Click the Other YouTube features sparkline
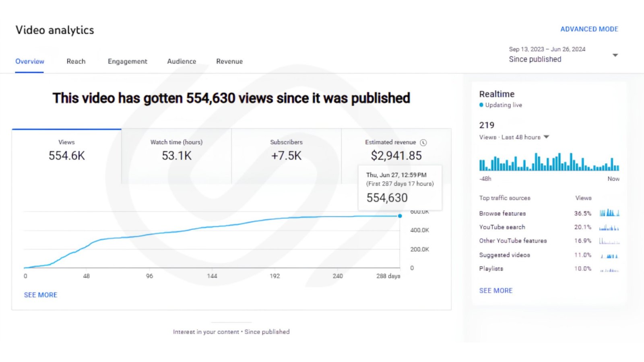 click(x=609, y=241)
